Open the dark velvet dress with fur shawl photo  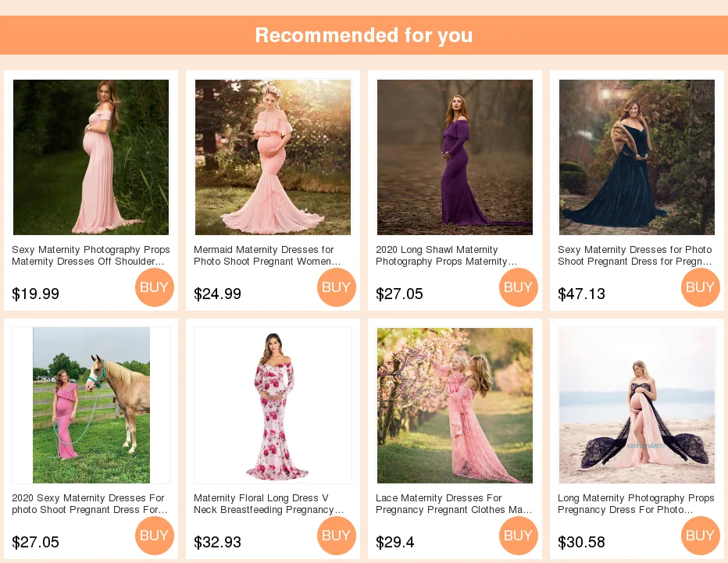(637, 157)
